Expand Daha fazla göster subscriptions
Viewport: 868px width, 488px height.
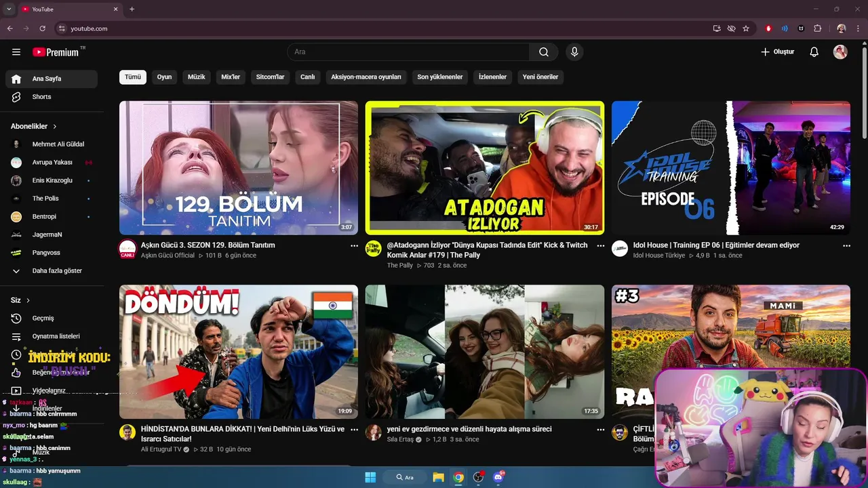pyautogui.click(x=52, y=270)
